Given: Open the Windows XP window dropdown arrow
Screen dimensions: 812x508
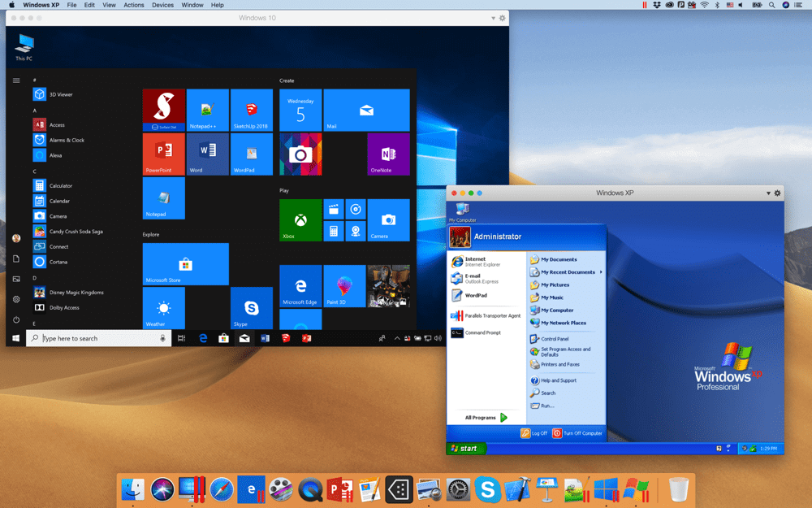Looking at the screenshot, I should [x=768, y=193].
